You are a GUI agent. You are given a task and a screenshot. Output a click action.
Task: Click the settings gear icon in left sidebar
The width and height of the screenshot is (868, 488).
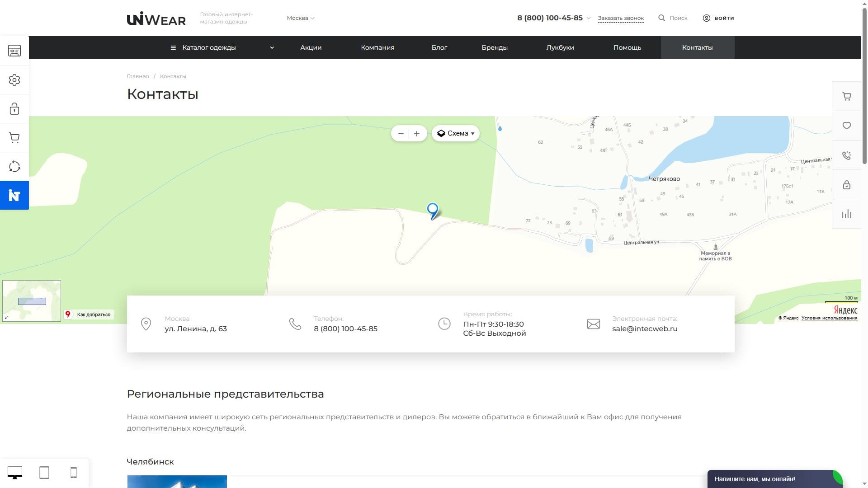[x=14, y=80]
